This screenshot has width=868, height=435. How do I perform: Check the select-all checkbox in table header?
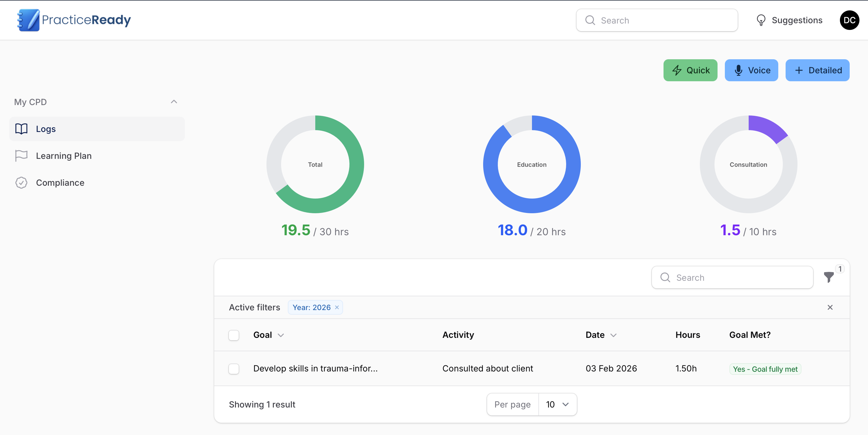coord(233,335)
